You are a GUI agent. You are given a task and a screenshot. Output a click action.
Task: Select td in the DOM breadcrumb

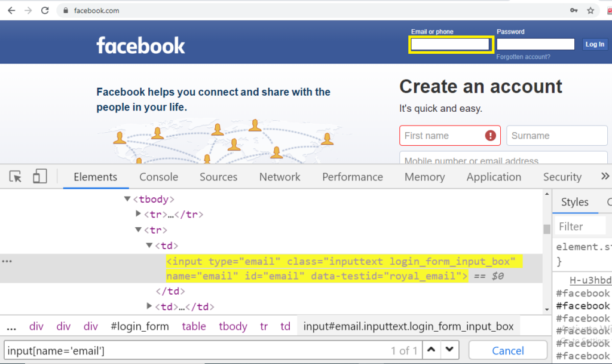285,326
